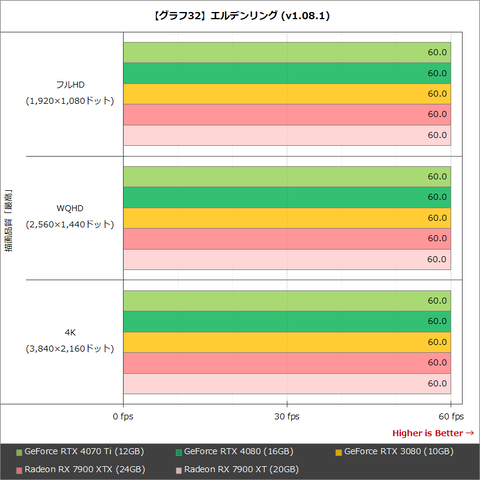Click the yellow 4K RTX 3080 bar

[x=287, y=342]
